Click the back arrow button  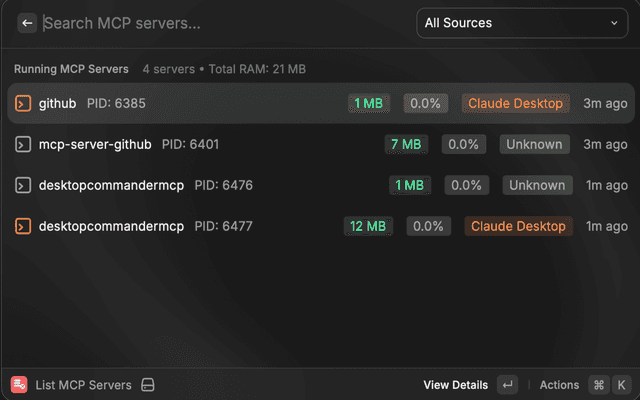[27, 23]
